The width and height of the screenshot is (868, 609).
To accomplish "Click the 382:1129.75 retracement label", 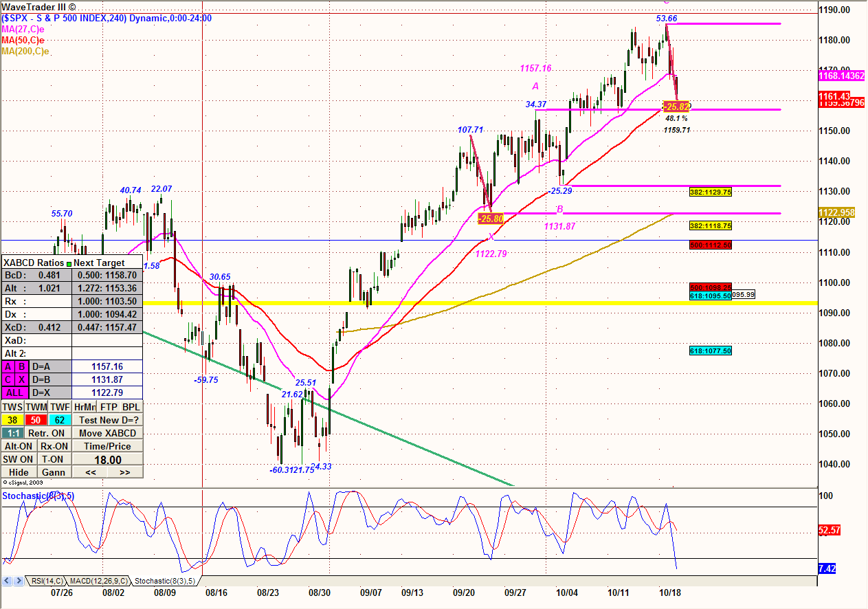I will (710, 192).
